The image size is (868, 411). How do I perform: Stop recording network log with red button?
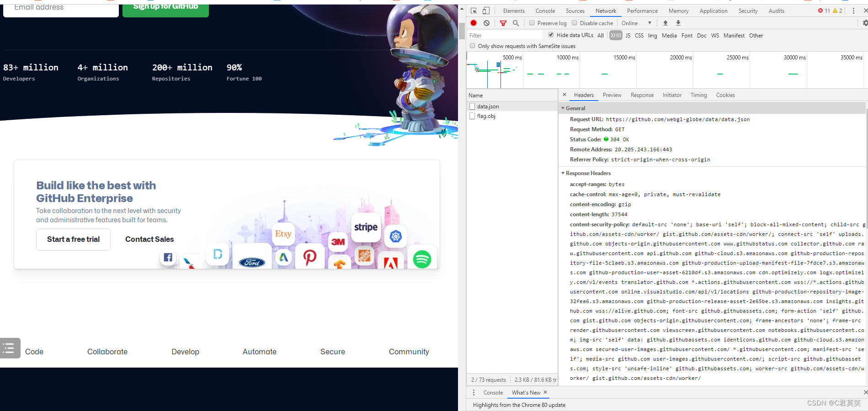474,23
